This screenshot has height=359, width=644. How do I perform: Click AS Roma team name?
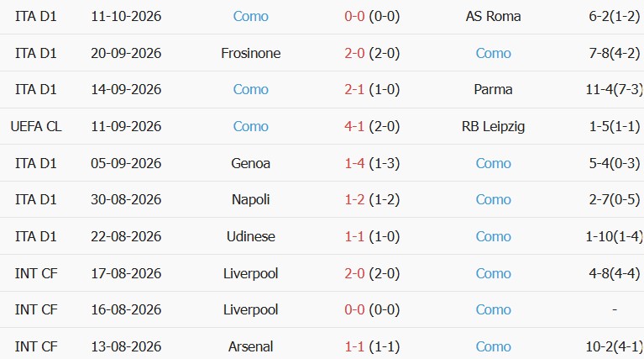tap(493, 17)
